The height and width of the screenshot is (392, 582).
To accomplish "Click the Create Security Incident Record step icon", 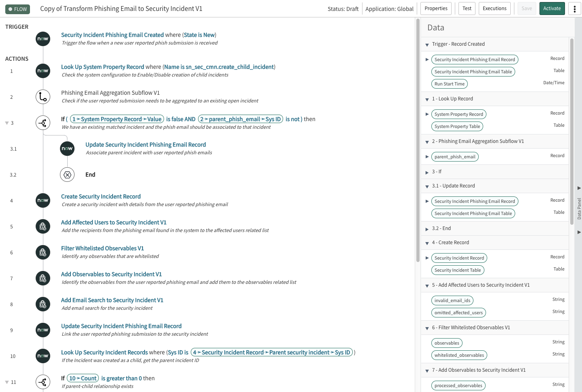I will tap(43, 200).
